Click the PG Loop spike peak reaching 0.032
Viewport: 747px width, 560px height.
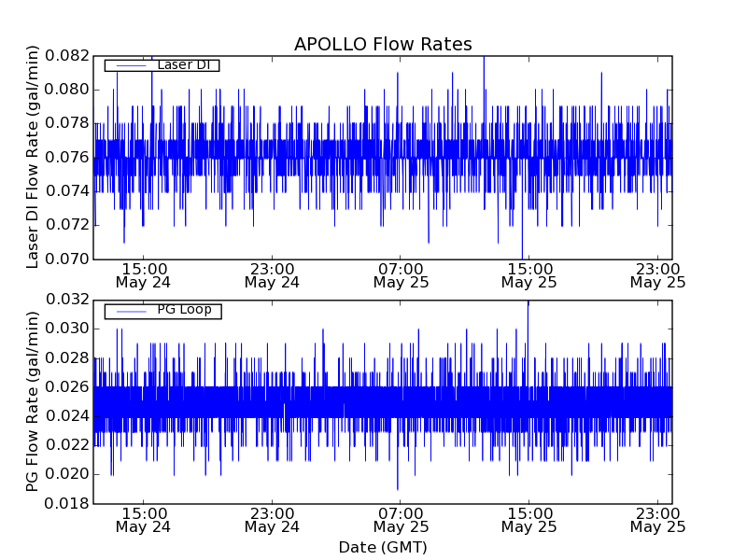pyautogui.click(x=529, y=302)
